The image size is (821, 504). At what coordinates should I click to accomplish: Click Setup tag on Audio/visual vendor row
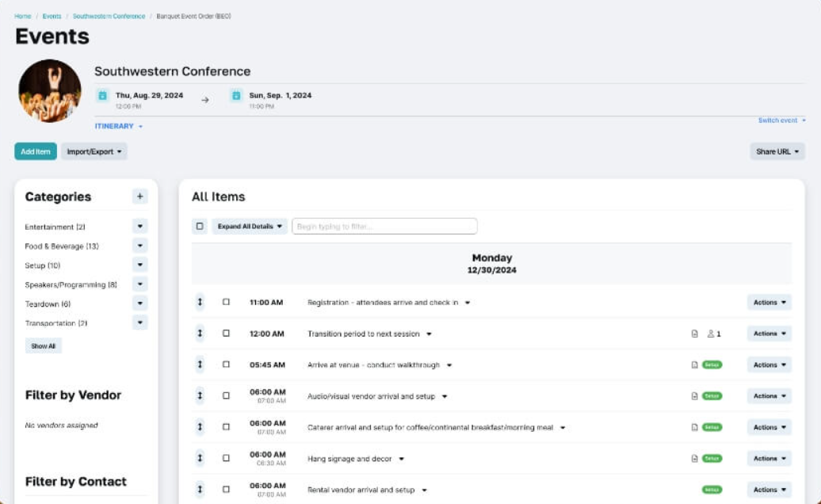(712, 396)
